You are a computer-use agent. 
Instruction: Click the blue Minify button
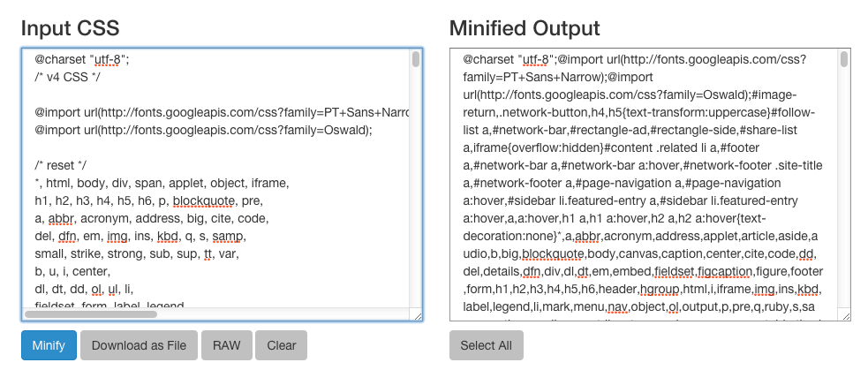[49, 345]
